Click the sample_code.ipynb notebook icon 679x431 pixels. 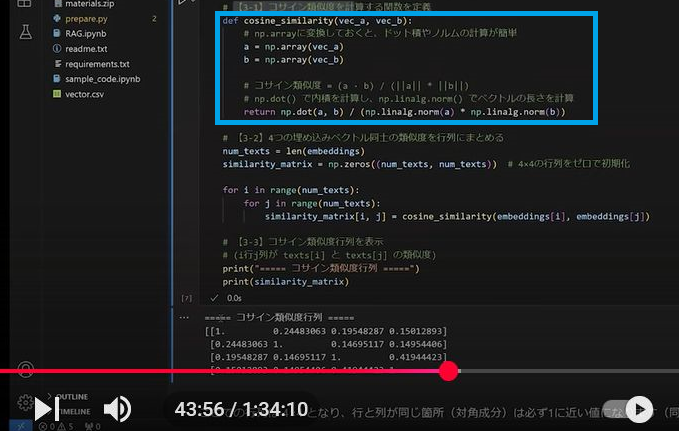(x=57, y=79)
